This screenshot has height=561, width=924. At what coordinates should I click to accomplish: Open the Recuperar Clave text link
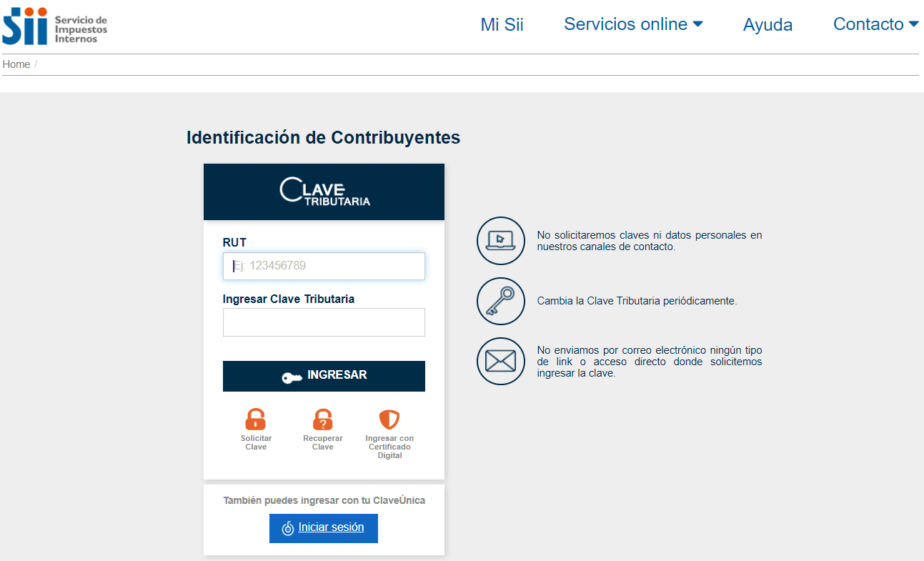(x=323, y=442)
